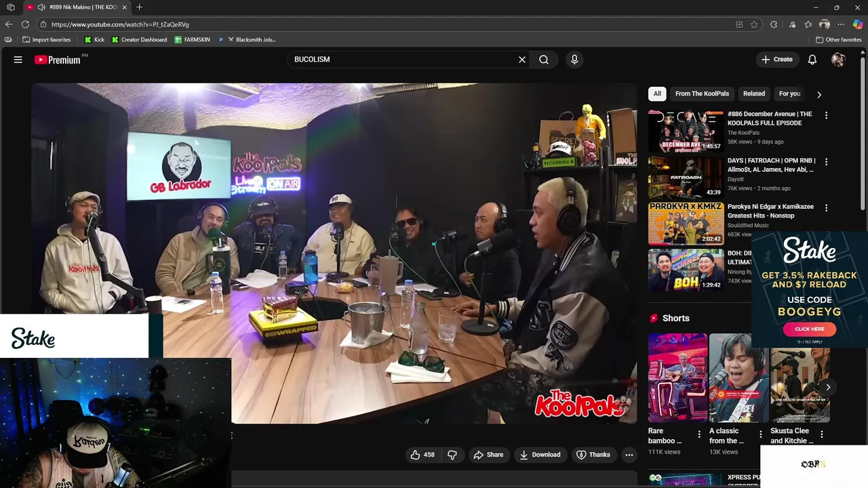Open the browser profile avatar
Image resolution: width=868 pixels, height=488 pixels.
pyautogui.click(x=825, y=24)
